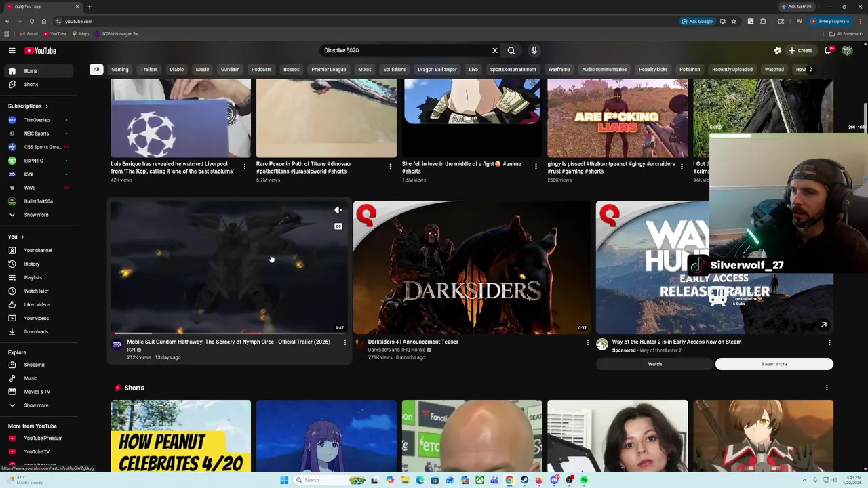Viewport: 868px width, 488px height.
Task: Select the Recently uploaded filter chip
Action: (732, 69)
